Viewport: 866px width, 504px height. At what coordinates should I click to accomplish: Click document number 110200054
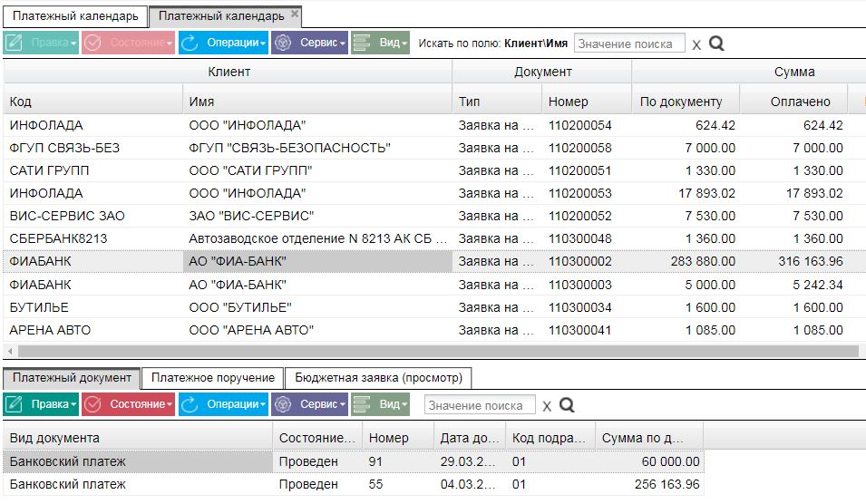580,125
